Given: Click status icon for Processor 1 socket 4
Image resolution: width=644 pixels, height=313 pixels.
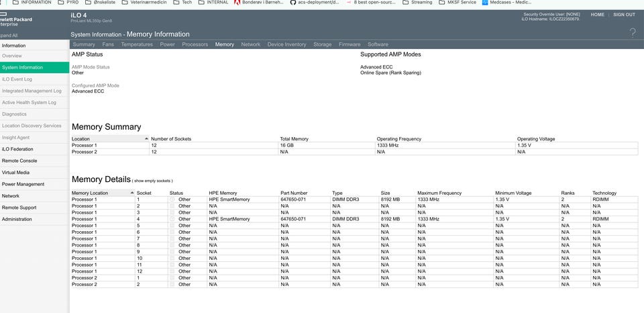Looking at the screenshot, I should [x=172, y=219].
